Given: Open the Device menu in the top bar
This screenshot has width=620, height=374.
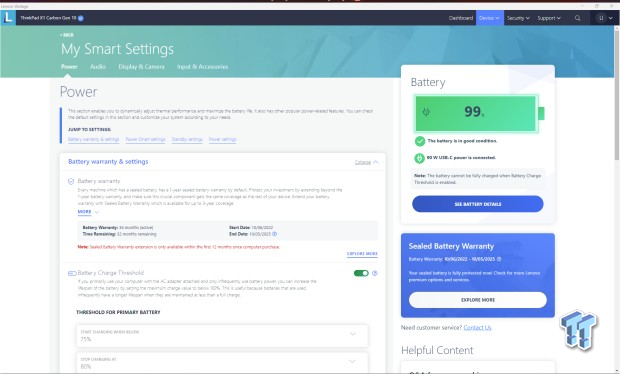Looking at the screenshot, I should click(490, 18).
